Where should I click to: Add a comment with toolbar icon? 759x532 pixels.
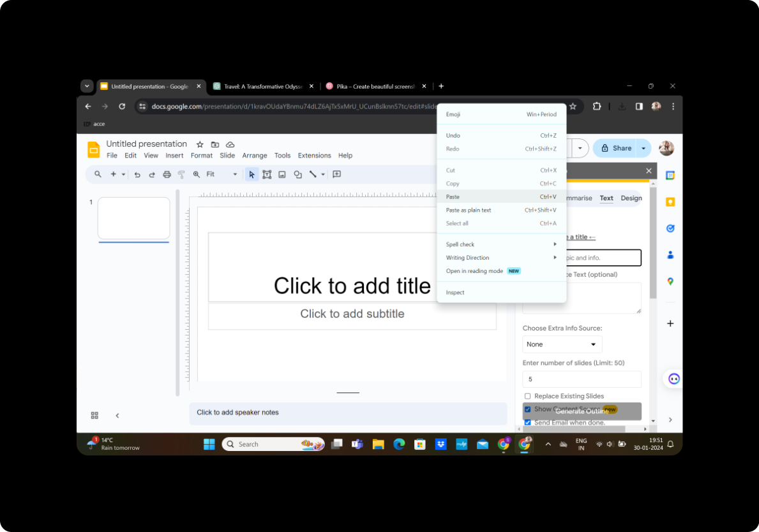click(x=337, y=174)
